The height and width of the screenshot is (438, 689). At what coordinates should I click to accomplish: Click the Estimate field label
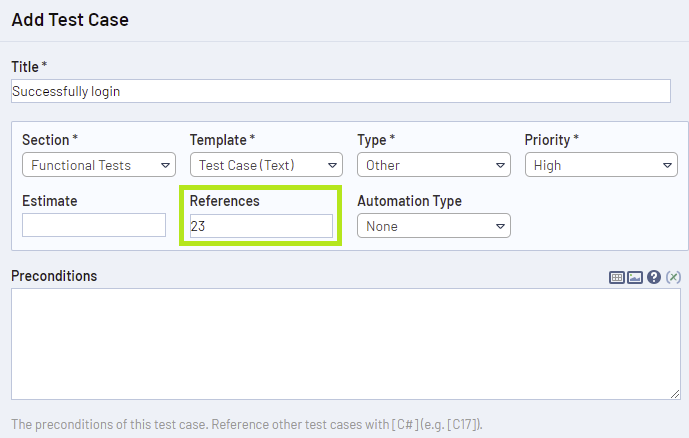point(49,201)
